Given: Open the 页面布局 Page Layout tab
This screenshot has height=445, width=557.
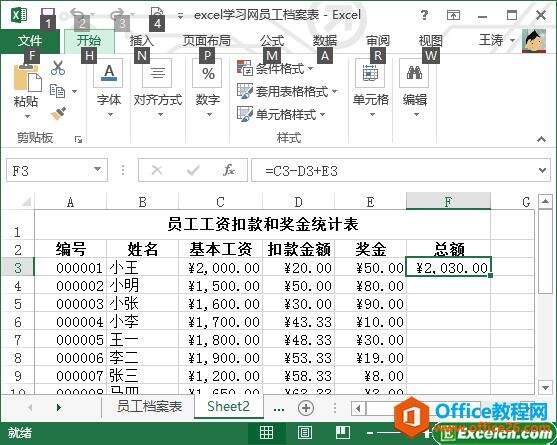Looking at the screenshot, I should (x=206, y=40).
